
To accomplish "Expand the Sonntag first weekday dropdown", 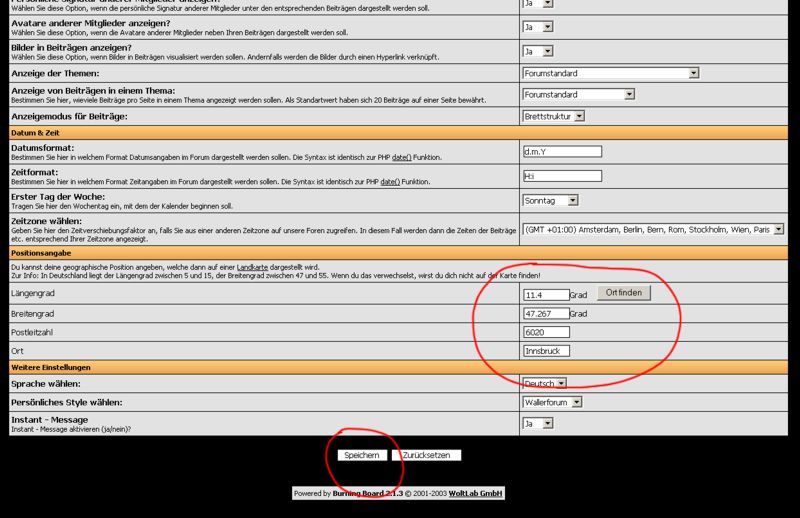I will point(550,200).
